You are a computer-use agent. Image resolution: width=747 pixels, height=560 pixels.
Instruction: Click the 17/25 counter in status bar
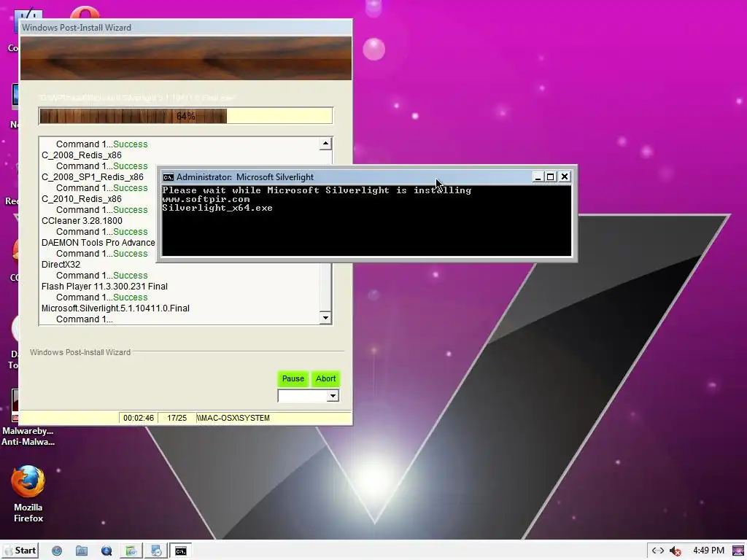click(x=177, y=418)
